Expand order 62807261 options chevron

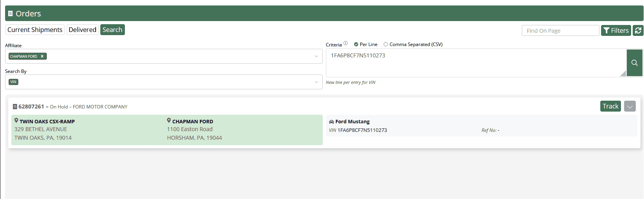[x=630, y=106]
